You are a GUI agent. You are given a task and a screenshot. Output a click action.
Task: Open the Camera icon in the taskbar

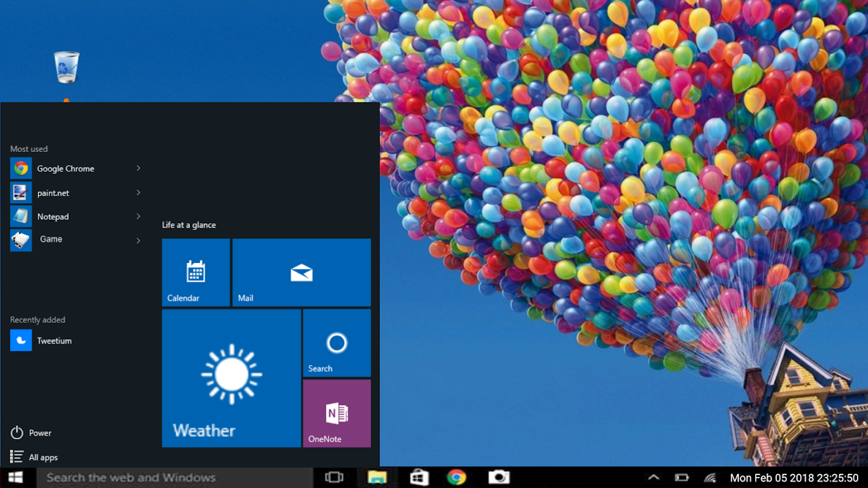(499, 478)
